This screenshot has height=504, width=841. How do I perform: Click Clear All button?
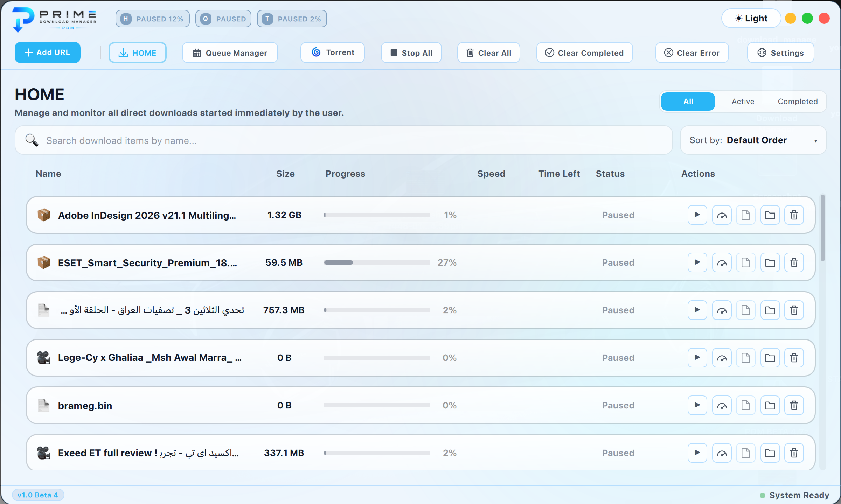[x=488, y=53]
